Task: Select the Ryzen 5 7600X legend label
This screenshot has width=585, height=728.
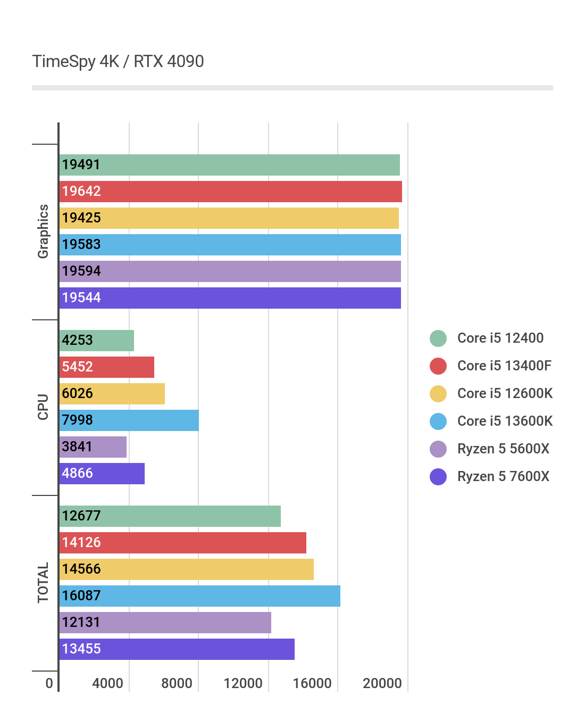Action: (x=503, y=476)
